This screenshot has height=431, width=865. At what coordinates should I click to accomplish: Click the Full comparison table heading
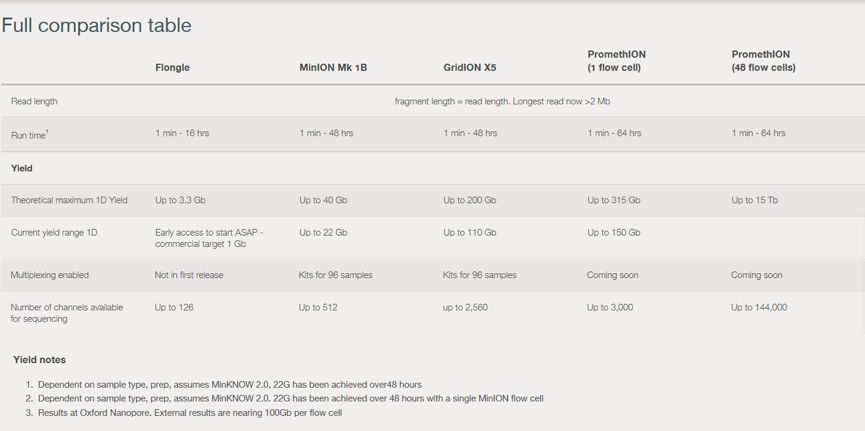click(x=96, y=25)
